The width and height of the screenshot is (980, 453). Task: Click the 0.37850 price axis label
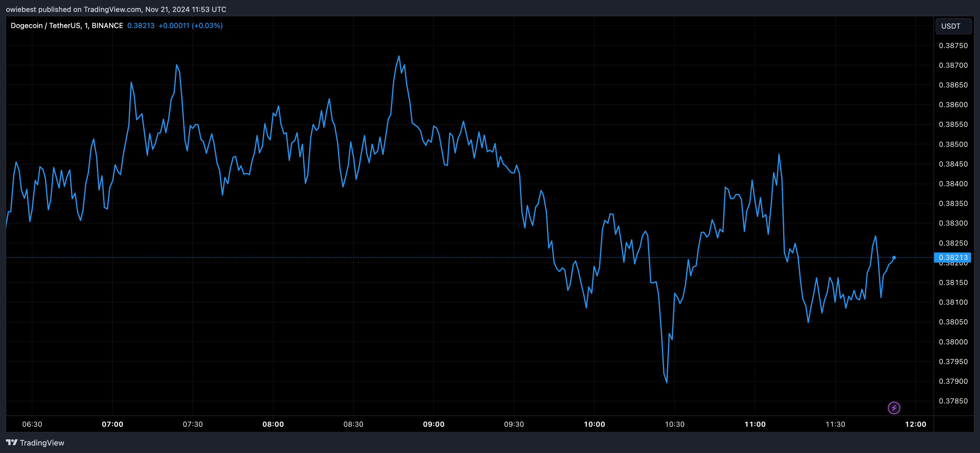click(x=953, y=401)
